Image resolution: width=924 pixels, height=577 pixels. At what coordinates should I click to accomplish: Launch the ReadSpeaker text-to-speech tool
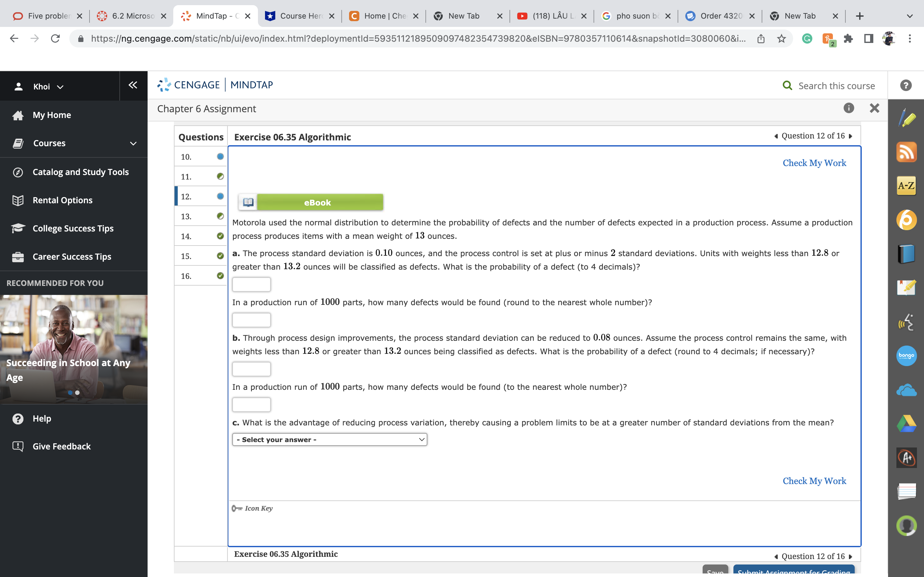pos(906,322)
